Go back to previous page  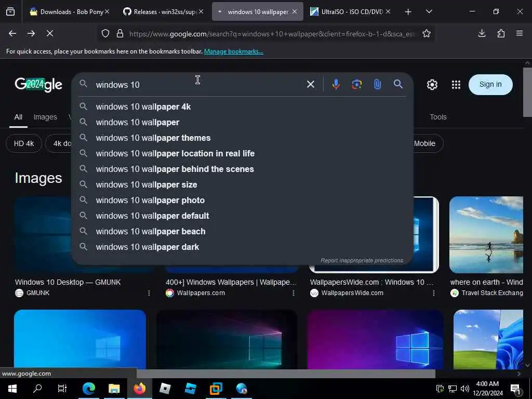coord(12,33)
